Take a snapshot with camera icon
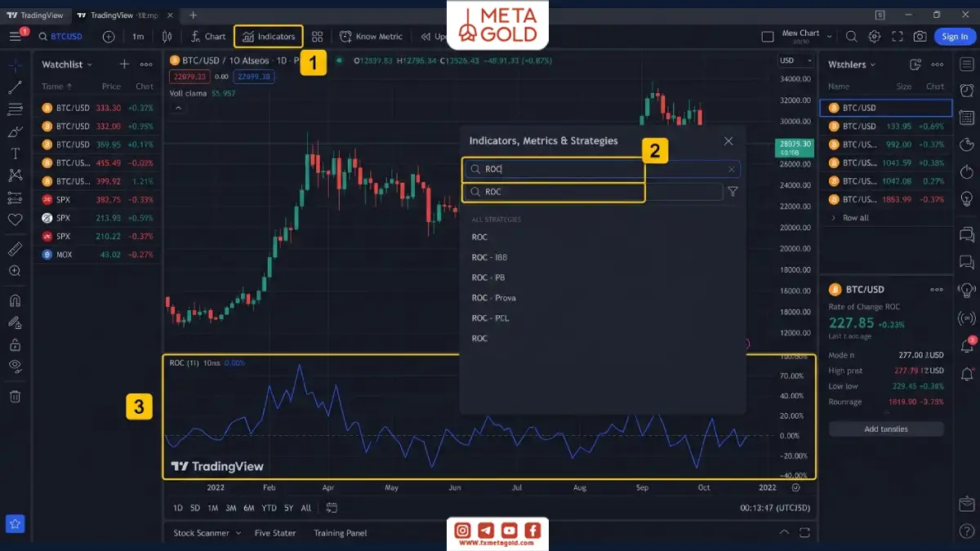 pos(920,37)
